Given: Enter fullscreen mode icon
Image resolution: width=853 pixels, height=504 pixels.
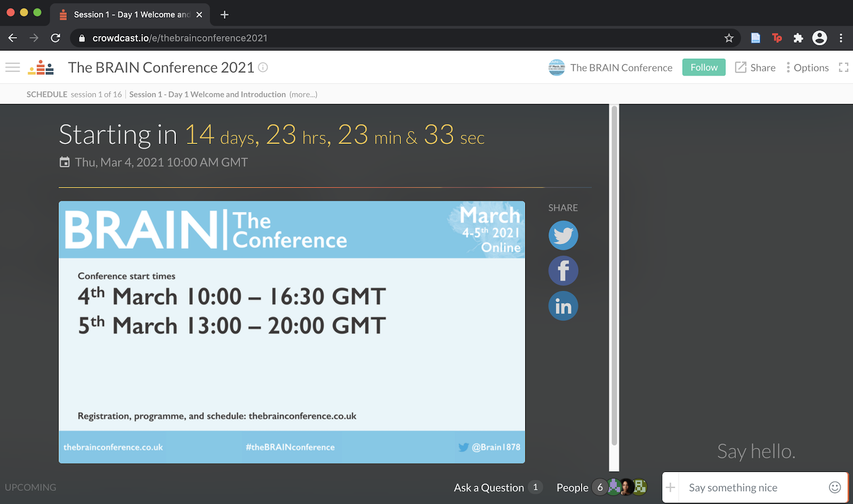Looking at the screenshot, I should (x=843, y=68).
